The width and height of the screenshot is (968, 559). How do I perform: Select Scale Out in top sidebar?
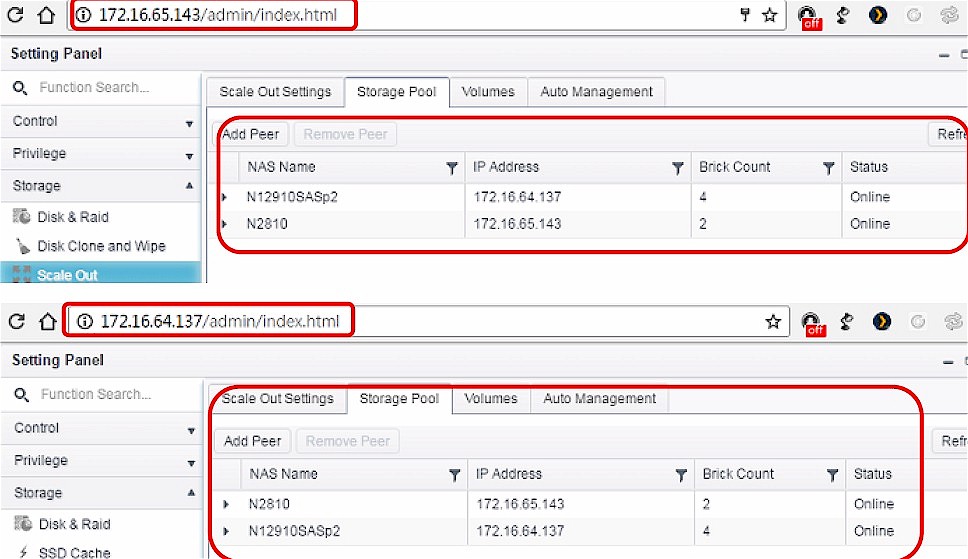point(101,274)
